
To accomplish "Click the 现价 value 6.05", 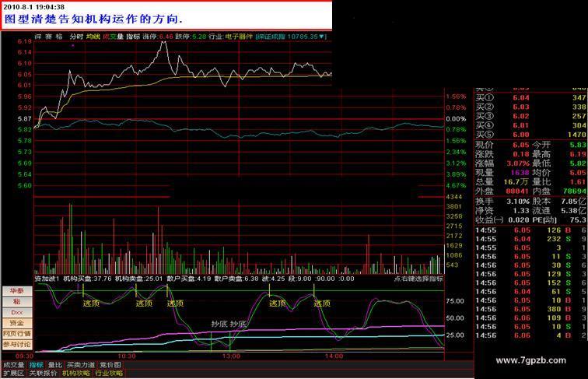I will click(x=521, y=145).
